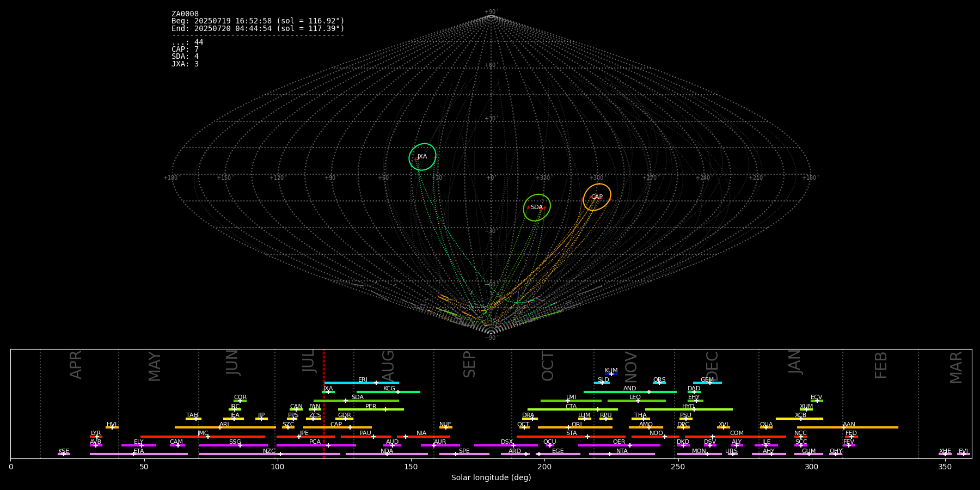The height and width of the screenshot is (490, 980).
Task: Select the 'End: 20250720 04:44:54' line
Action: 258,28
